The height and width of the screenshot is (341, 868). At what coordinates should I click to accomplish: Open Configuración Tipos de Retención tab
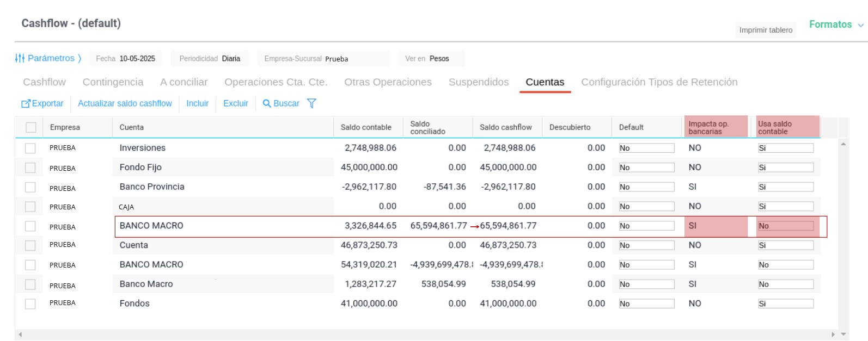(659, 82)
